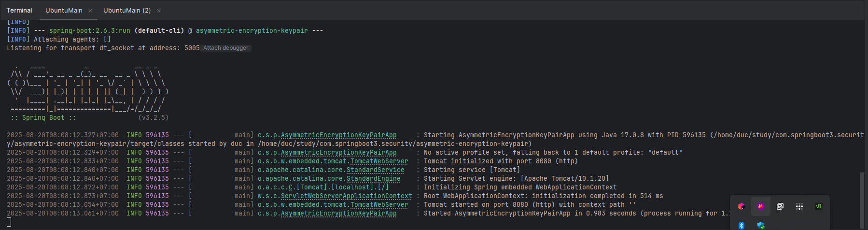
Task: Click the Attach debugger button
Action: 226,48
